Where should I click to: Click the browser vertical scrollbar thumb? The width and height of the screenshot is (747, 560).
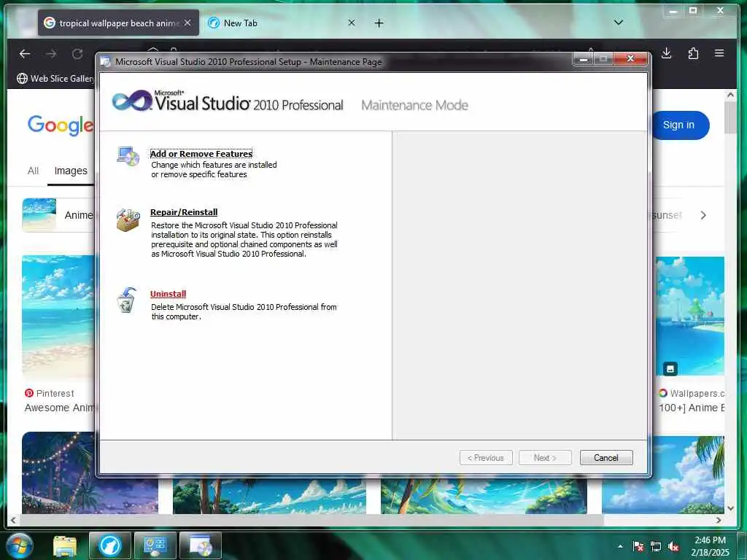coord(730,117)
